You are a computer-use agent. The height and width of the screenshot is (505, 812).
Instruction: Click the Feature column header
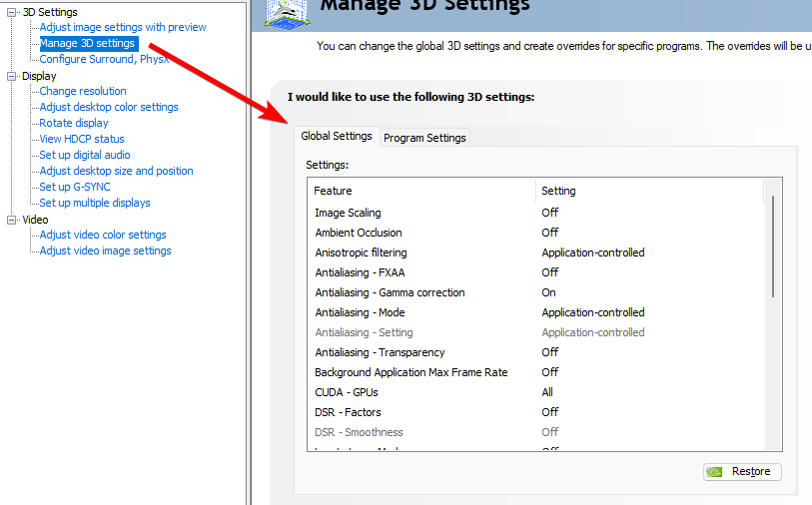coord(422,191)
